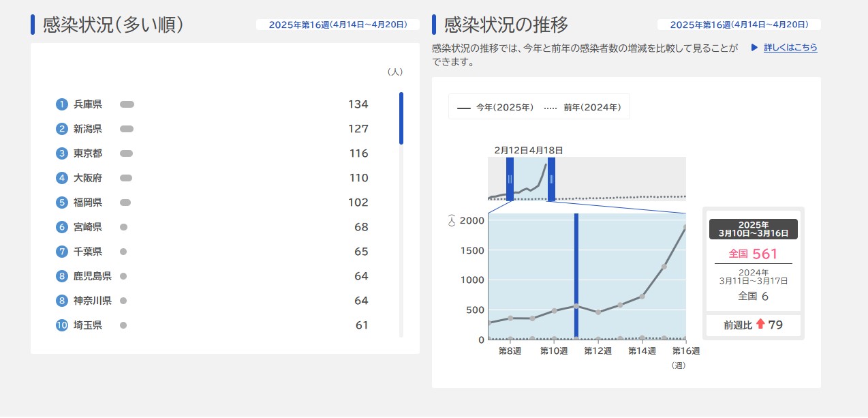This screenshot has height=418, width=868.
Task: Click the 前週比 79 box
Action: click(x=754, y=325)
